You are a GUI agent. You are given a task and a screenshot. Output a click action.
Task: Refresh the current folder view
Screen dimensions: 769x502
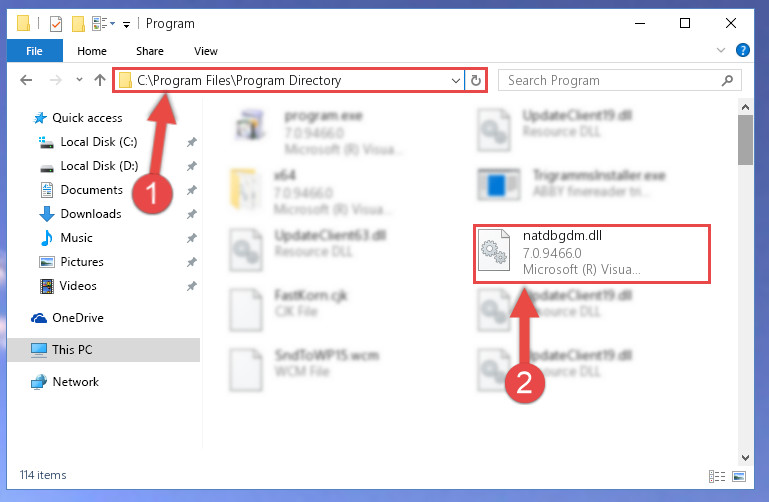476,80
